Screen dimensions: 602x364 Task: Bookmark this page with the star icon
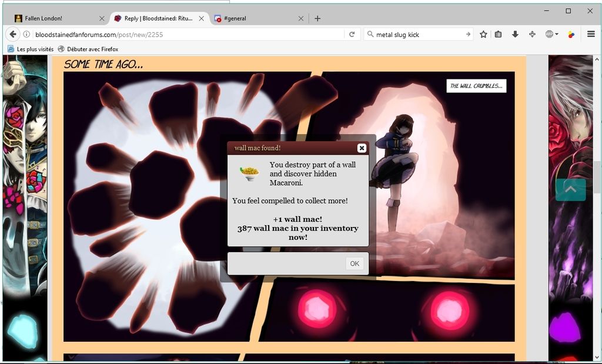tap(483, 34)
